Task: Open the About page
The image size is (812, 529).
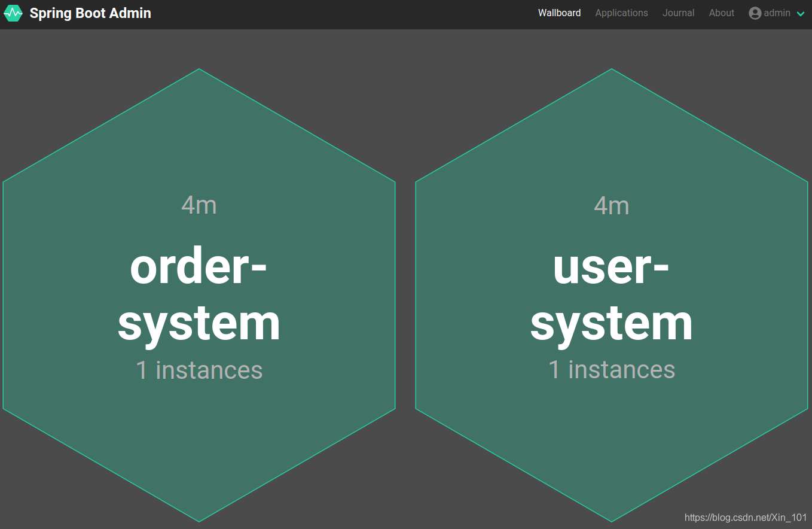Action: pos(721,13)
